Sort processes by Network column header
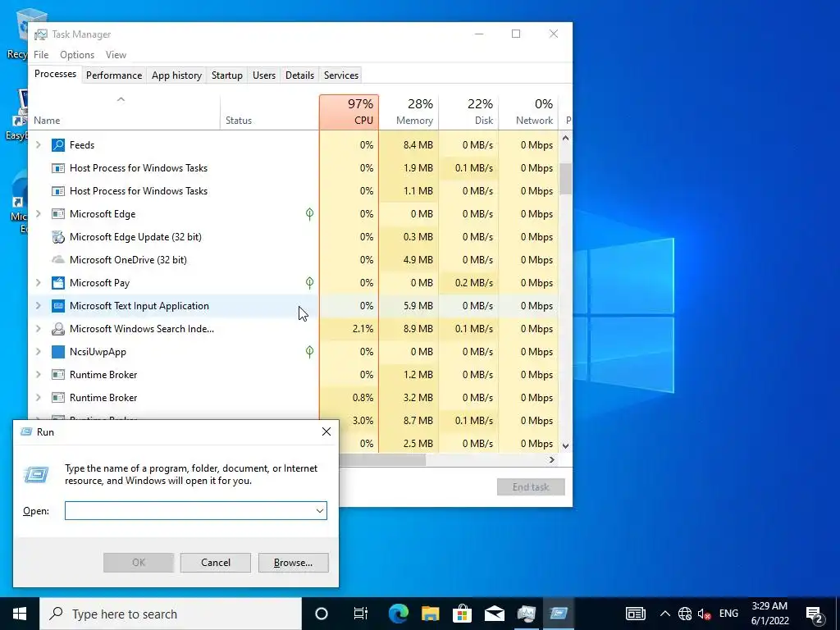 click(x=529, y=112)
